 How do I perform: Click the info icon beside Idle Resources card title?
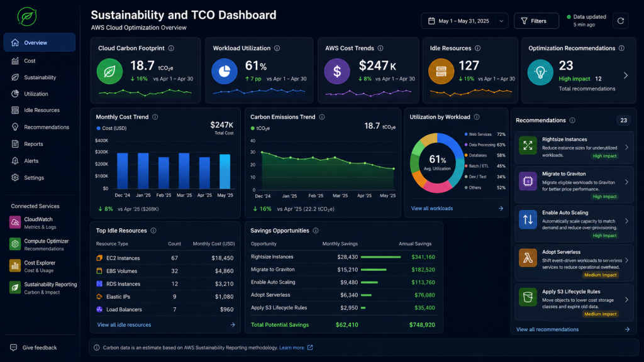click(x=478, y=48)
